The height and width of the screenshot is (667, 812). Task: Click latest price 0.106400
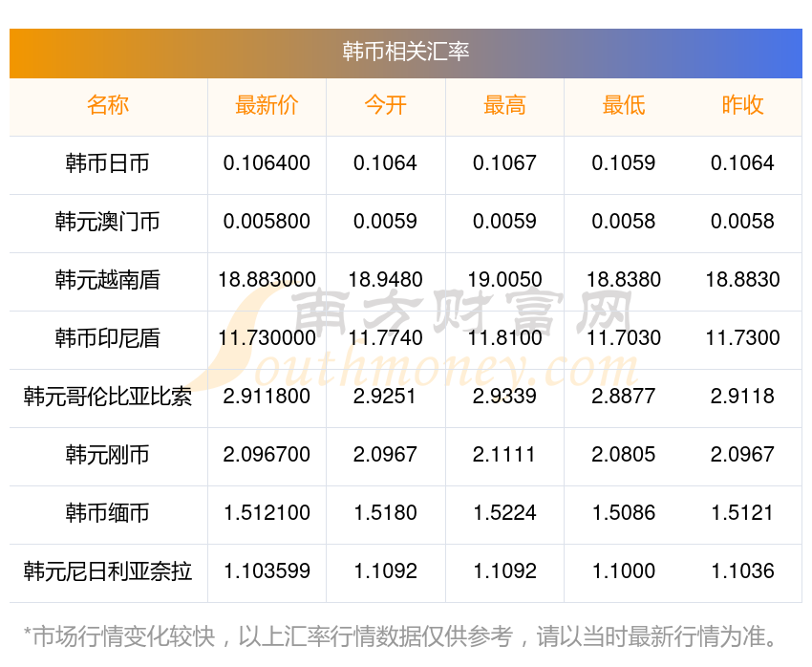tap(267, 163)
